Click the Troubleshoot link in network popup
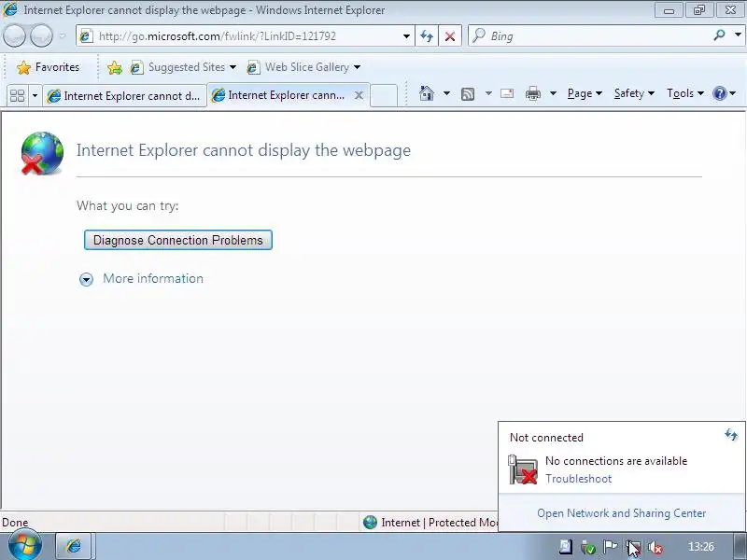This screenshot has width=747, height=560. 578,479
